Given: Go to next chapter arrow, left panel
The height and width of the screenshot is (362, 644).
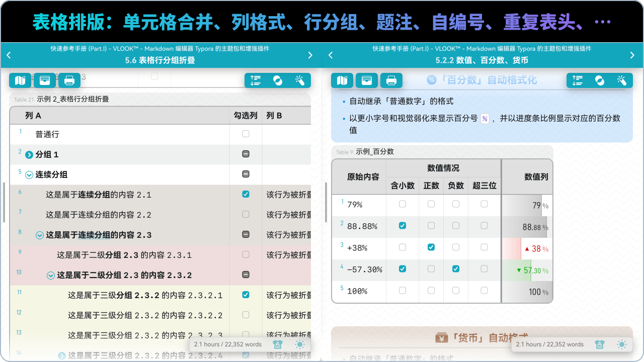Looking at the screenshot, I should pyautogui.click(x=310, y=55).
